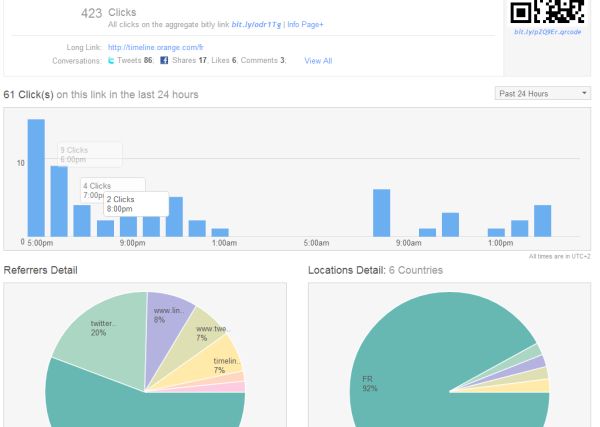Open the bit.ly/pZQ9Er.qrcode link
The image size is (600, 427).
pos(548,32)
